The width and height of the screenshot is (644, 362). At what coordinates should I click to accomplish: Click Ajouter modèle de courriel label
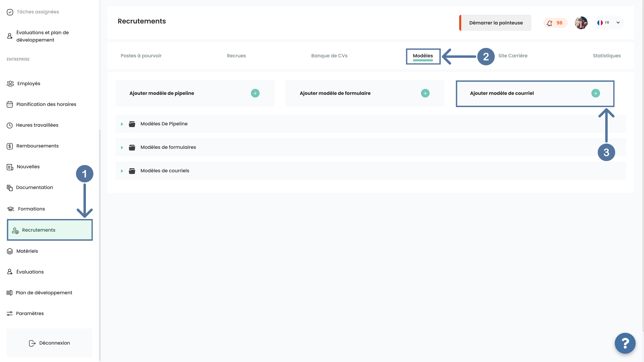click(502, 93)
